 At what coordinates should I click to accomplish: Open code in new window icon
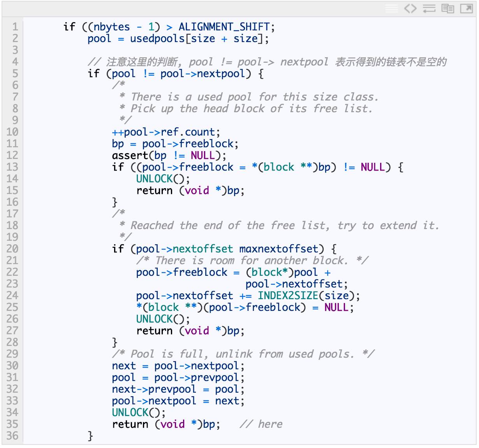tap(466, 8)
